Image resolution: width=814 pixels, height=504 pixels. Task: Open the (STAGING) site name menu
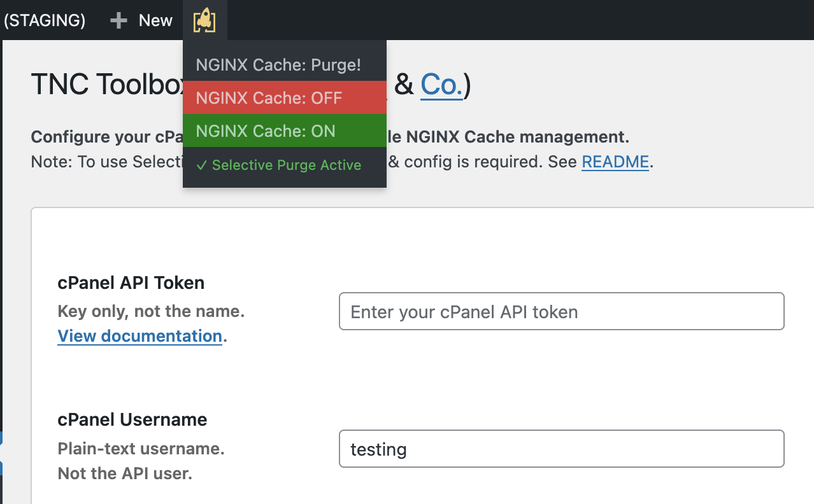coord(45,20)
